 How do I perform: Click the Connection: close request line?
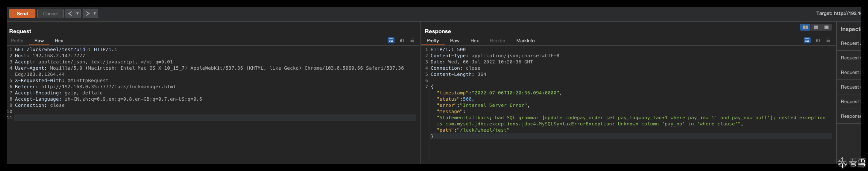pyautogui.click(x=40, y=106)
